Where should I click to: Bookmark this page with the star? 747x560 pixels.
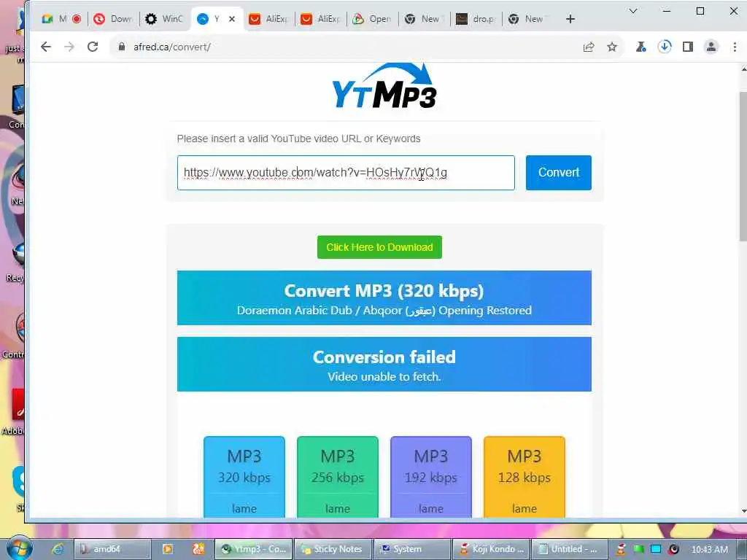[x=612, y=47]
